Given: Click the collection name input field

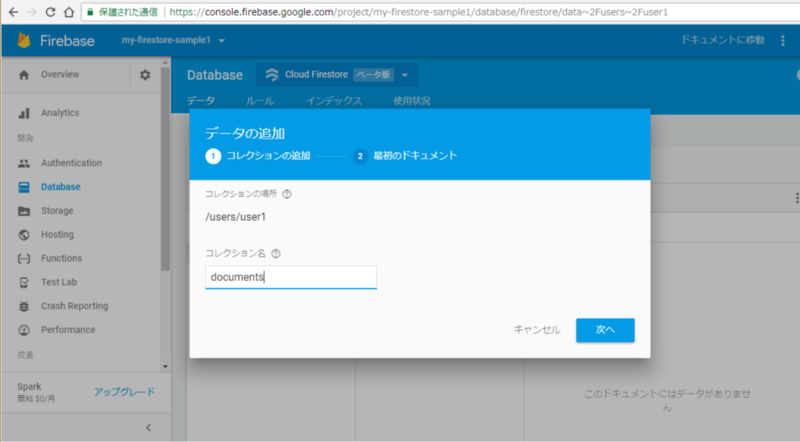Looking at the screenshot, I should tap(291, 277).
